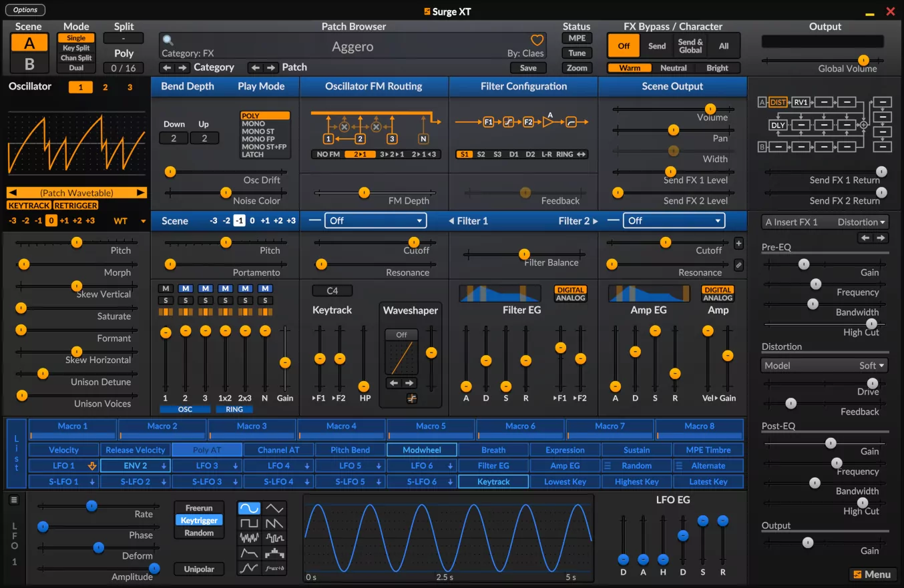This screenshot has height=588, width=904.
Task: Open the WT oscillator type dropdown
Action: pos(130,221)
